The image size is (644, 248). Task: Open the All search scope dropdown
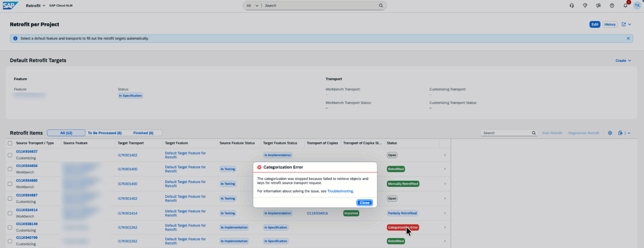click(x=252, y=6)
